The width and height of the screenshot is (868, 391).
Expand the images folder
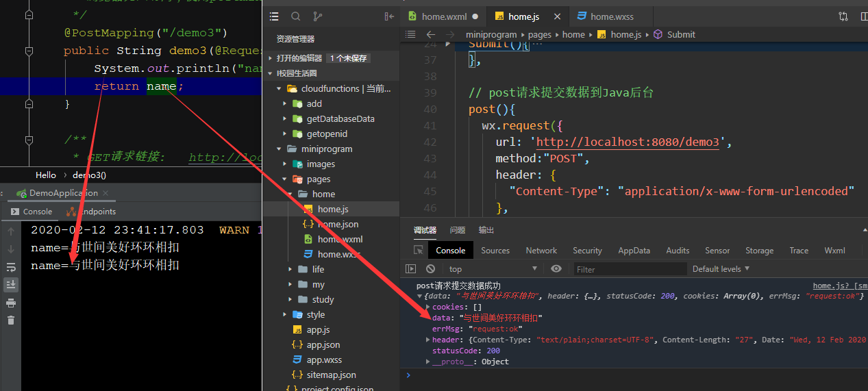tap(286, 164)
